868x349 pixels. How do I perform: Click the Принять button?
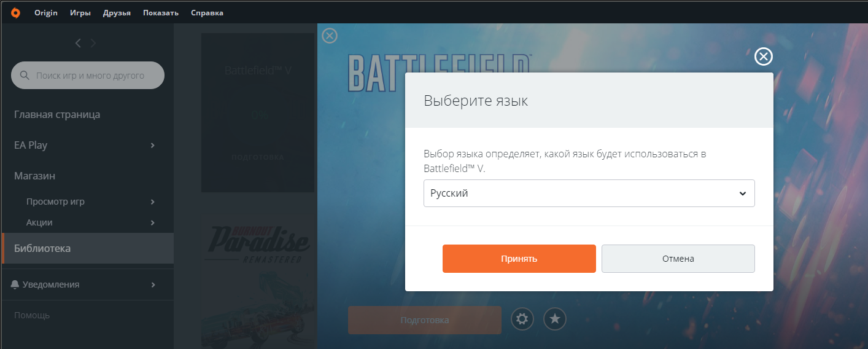(x=519, y=259)
